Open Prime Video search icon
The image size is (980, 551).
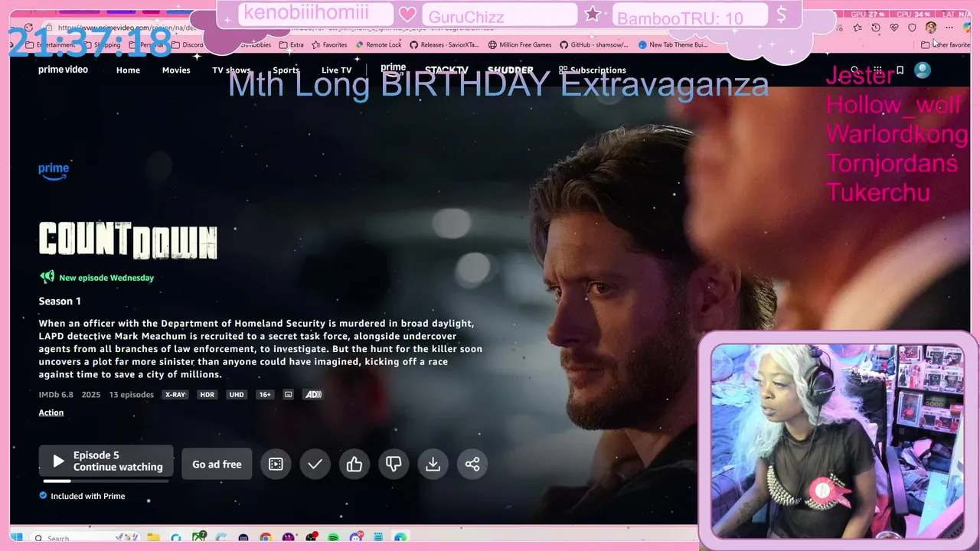[x=855, y=70]
